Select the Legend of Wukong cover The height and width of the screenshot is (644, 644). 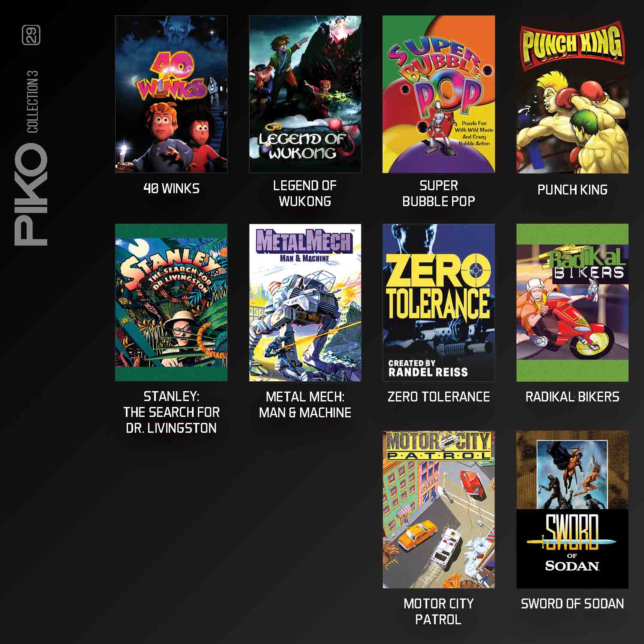coord(305,94)
